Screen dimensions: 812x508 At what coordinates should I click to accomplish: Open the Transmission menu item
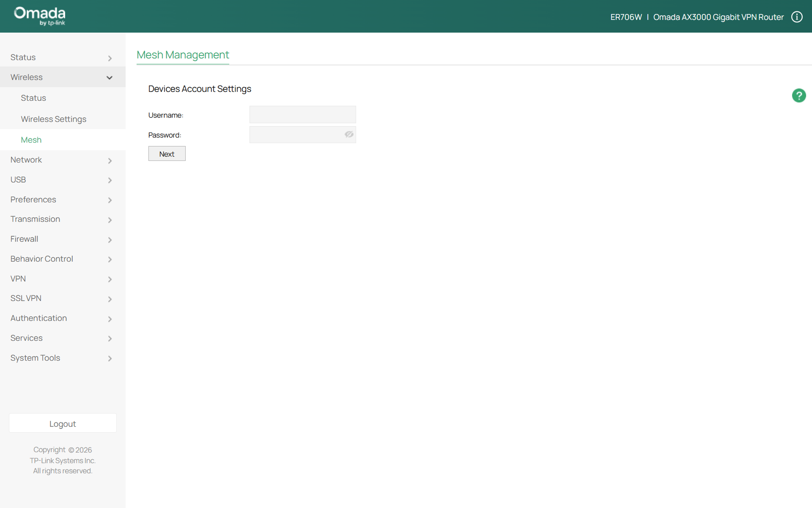point(63,219)
